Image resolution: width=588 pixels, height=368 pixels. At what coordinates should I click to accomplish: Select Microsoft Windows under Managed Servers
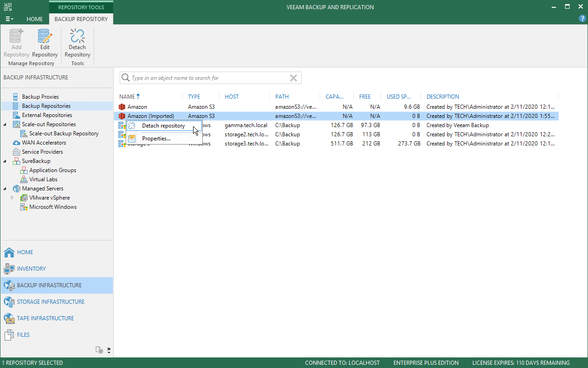point(53,207)
